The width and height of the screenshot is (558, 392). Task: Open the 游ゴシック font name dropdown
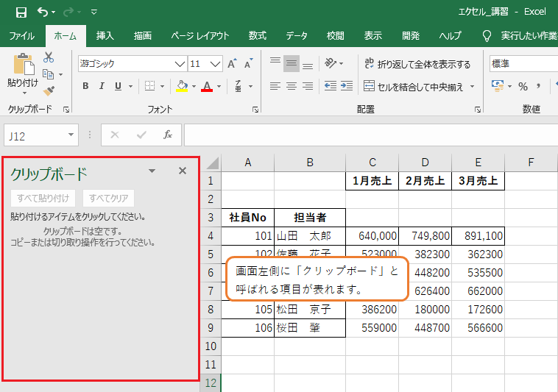tap(180, 64)
